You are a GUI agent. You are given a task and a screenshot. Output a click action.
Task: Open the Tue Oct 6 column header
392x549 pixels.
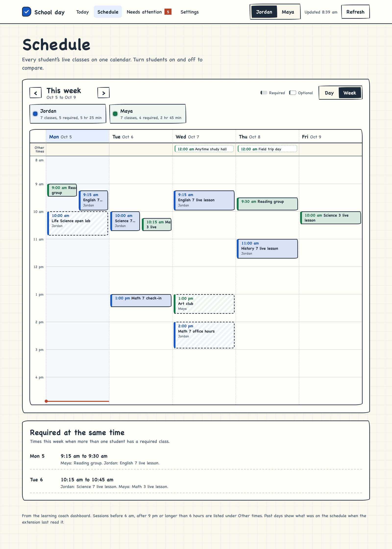tap(141, 137)
